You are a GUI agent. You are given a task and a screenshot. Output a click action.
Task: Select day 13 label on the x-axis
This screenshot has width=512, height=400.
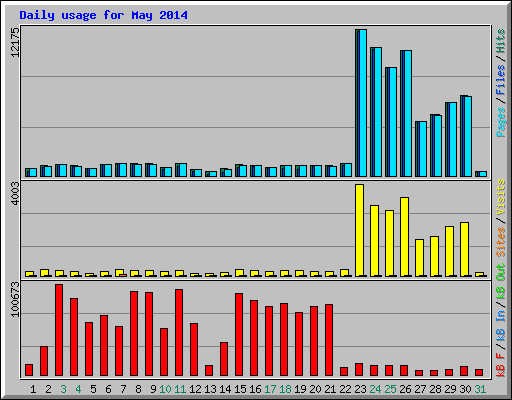click(x=210, y=389)
